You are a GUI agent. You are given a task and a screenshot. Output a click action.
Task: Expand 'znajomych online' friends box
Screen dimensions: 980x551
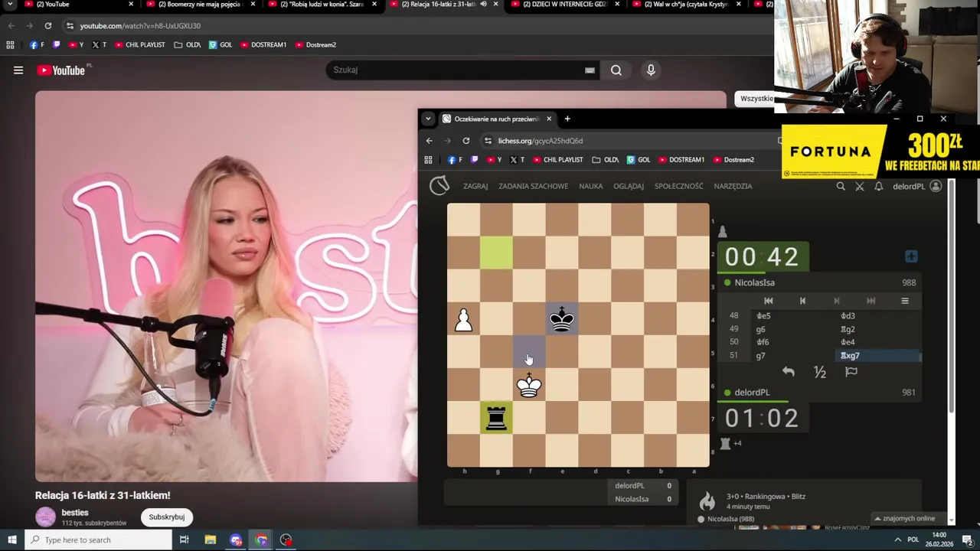pyautogui.click(x=909, y=518)
